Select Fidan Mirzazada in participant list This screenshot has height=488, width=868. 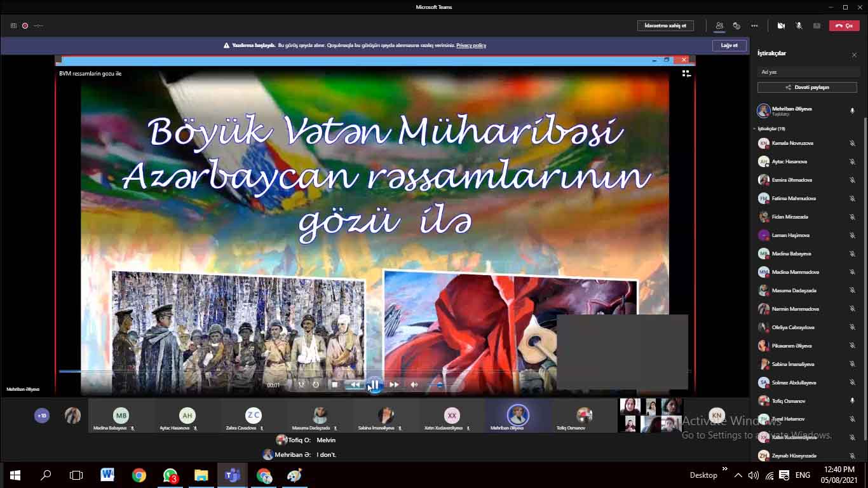tap(807, 217)
